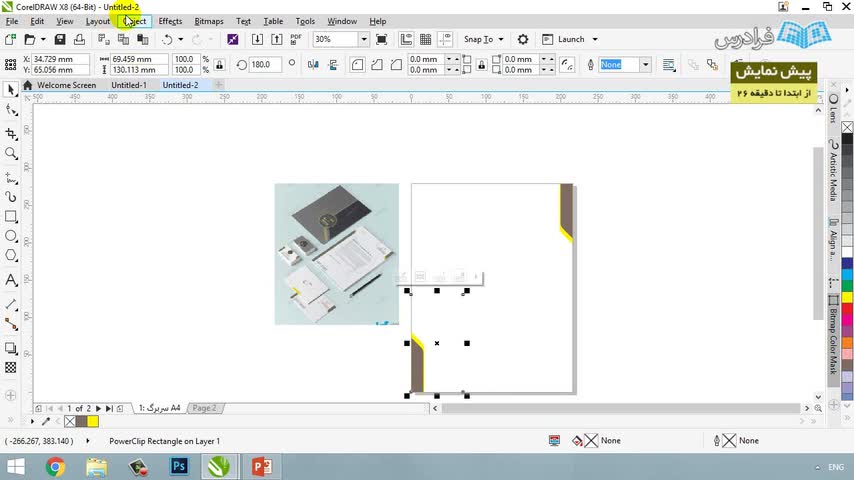Select the round corner option
Viewport: 854px width, 480px height.
[x=357, y=64]
